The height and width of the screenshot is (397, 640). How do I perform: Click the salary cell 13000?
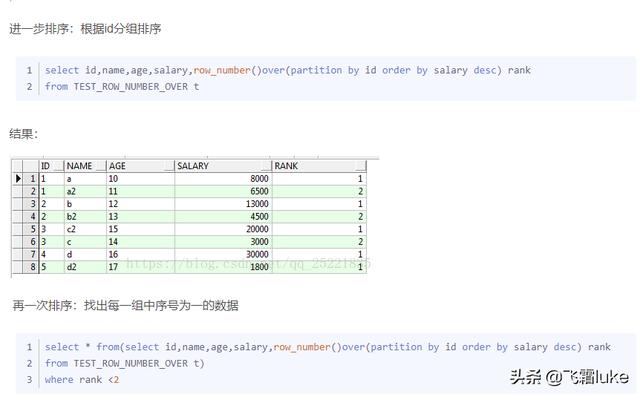point(223,204)
